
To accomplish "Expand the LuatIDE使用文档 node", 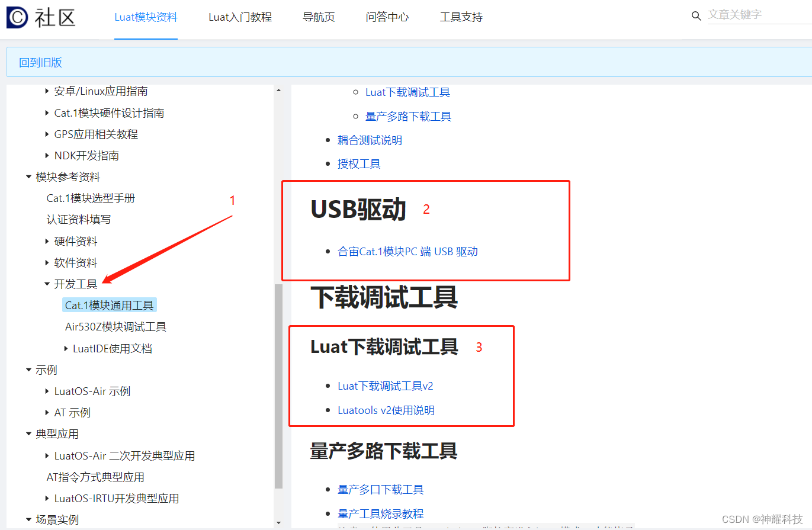I will coord(66,349).
